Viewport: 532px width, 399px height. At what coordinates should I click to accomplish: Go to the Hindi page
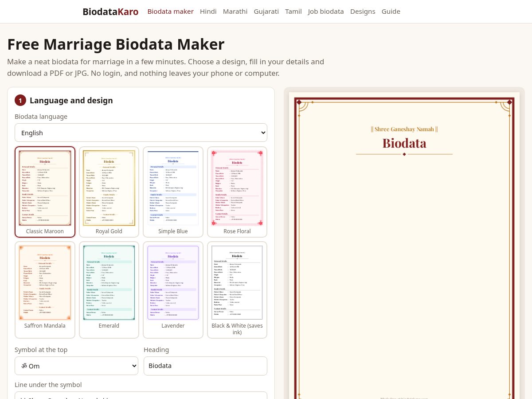coord(208,12)
